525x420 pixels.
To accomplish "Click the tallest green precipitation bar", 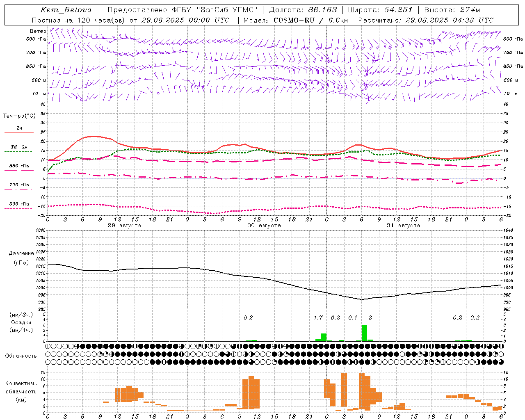I will (364, 333).
